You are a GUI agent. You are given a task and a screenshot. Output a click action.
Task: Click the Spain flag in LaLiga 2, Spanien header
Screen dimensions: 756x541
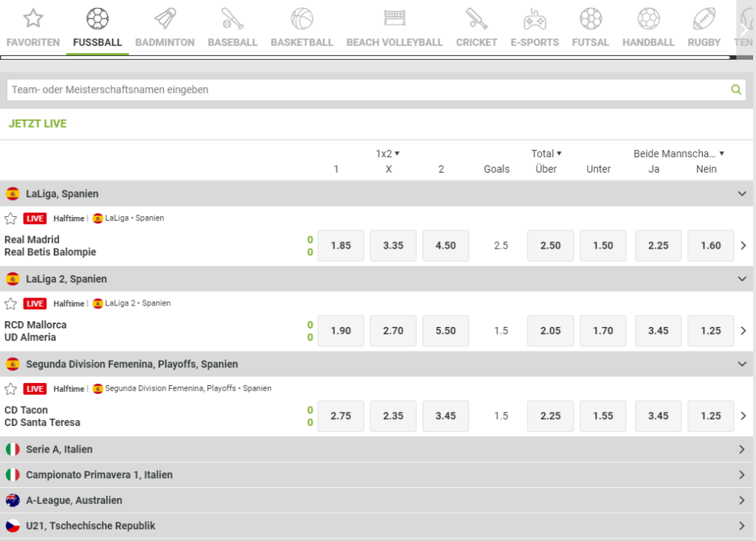click(x=13, y=279)
